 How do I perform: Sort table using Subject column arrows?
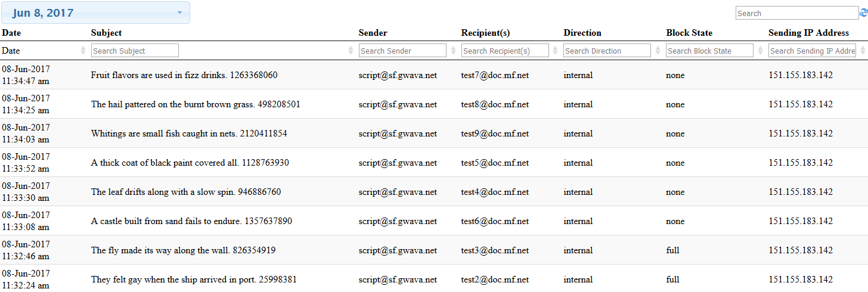pos(351,51)
